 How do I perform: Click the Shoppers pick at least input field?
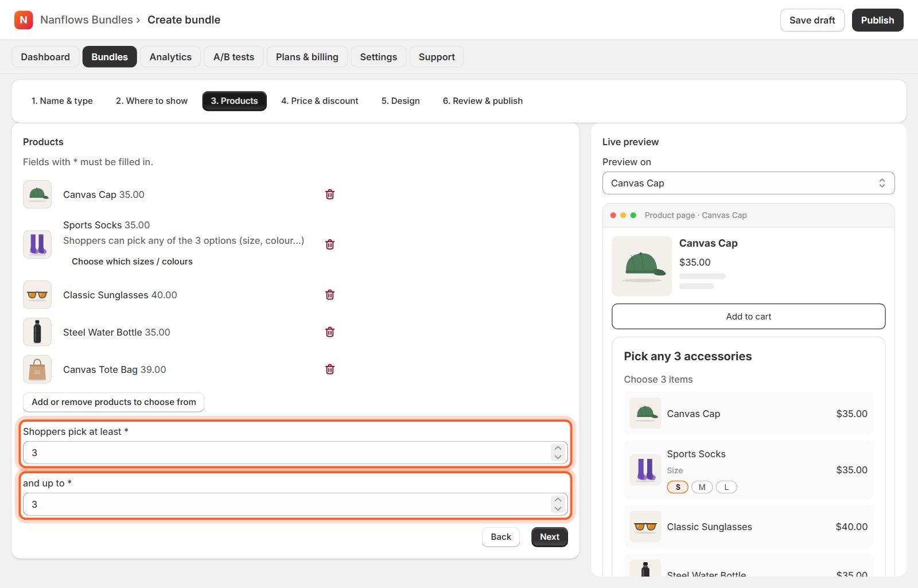295,453
